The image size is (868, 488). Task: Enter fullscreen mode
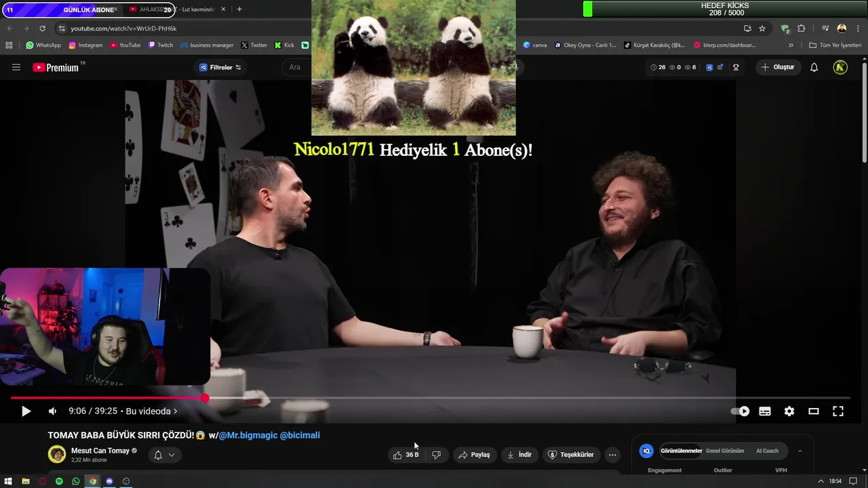point(838,411)
